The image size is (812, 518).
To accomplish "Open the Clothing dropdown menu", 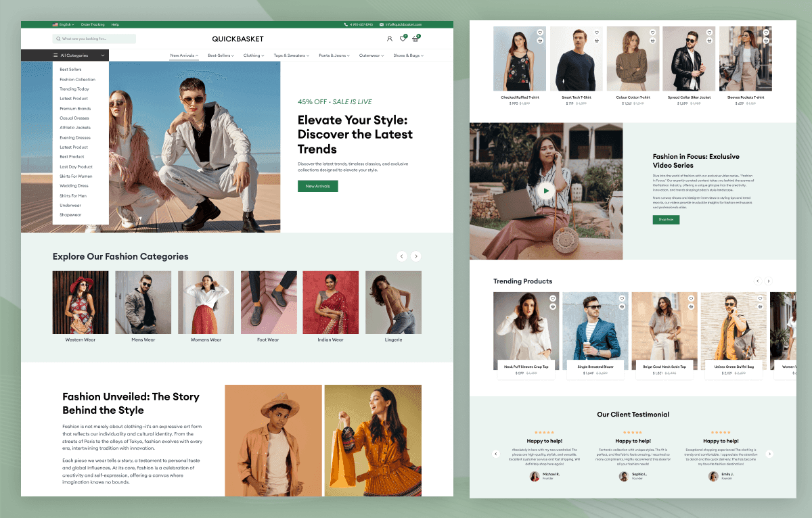I will 253,55.
